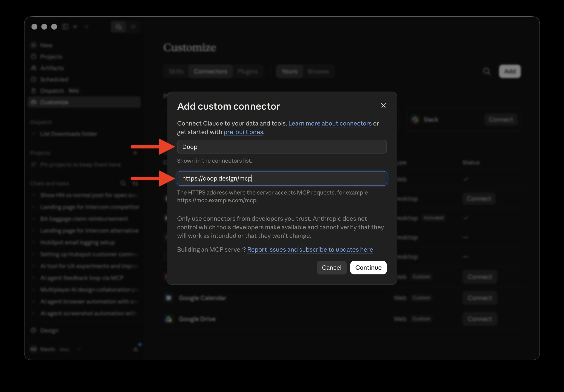Click the 'Only use connectors from developers you trust' warning
The width and height of the screenshot is (564, 392).
click(280, 227)
